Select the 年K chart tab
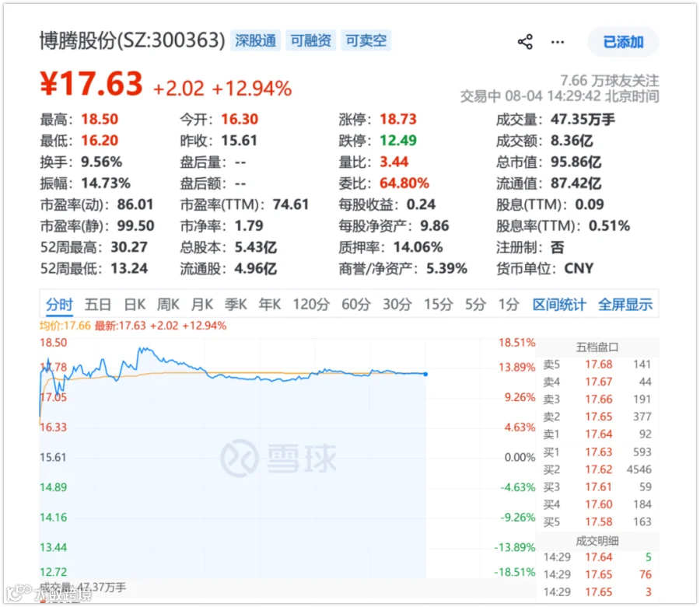Screen dimensions: 700x607 click(x=270, y=305)
